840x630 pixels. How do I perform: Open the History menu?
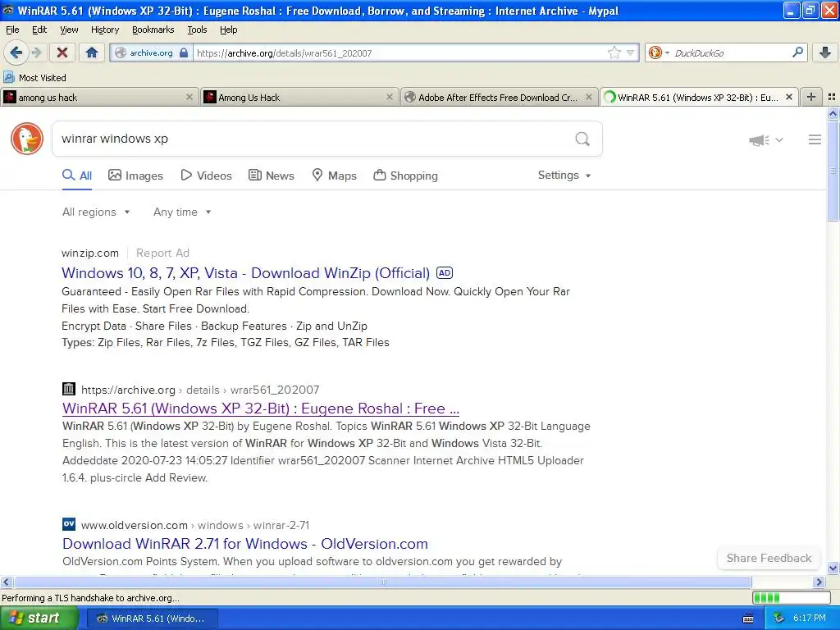point(104,30)
